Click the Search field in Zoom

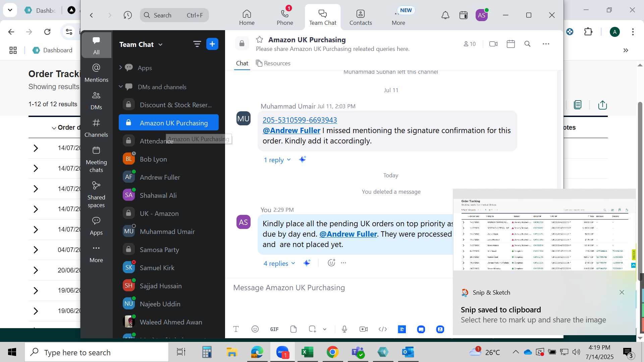pos(174,15)
